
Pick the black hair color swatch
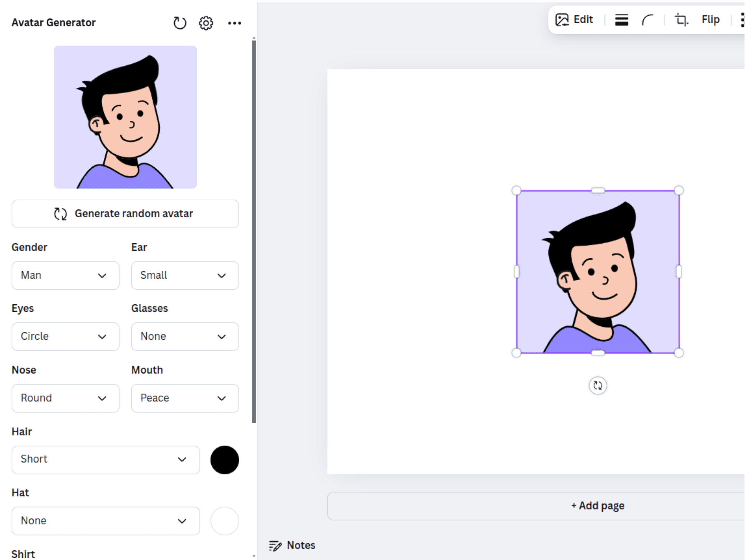point(225,460)
